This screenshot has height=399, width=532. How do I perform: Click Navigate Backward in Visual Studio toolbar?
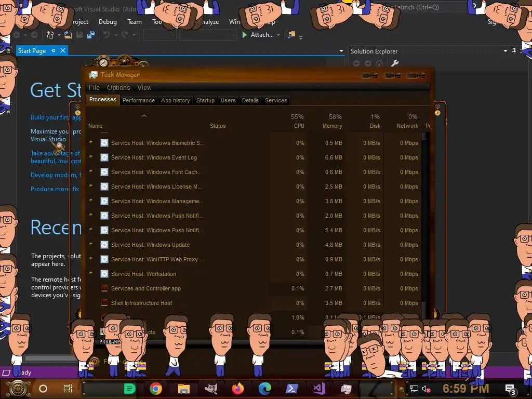(x=16, y=35)
